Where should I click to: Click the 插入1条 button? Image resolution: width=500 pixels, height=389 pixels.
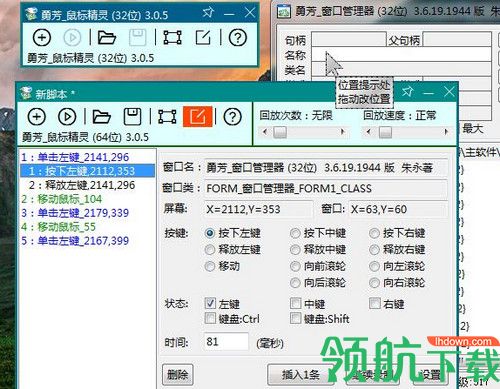click(x=301, y=376)
